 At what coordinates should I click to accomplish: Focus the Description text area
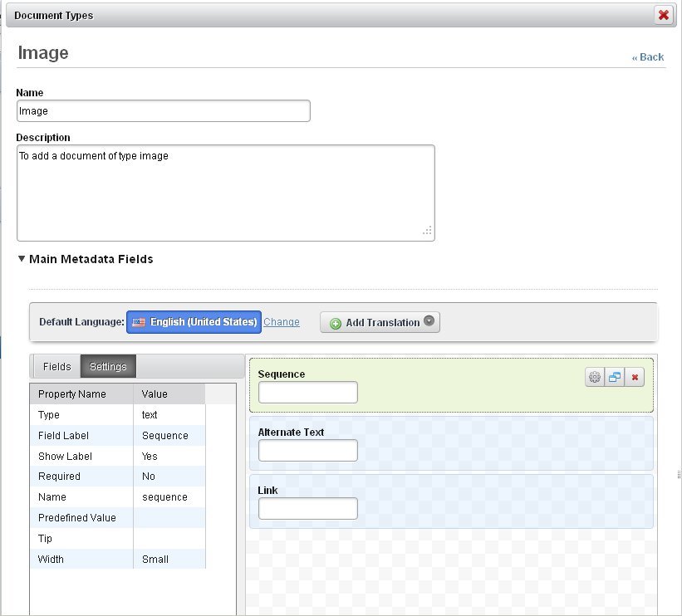click(x=225, y=193)
